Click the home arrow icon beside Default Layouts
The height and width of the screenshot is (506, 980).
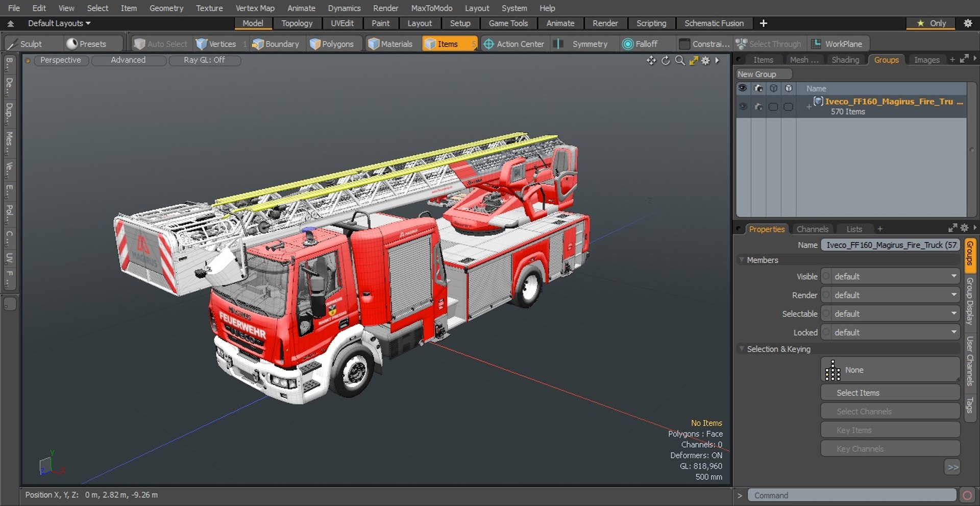click(x=10, y=23)
